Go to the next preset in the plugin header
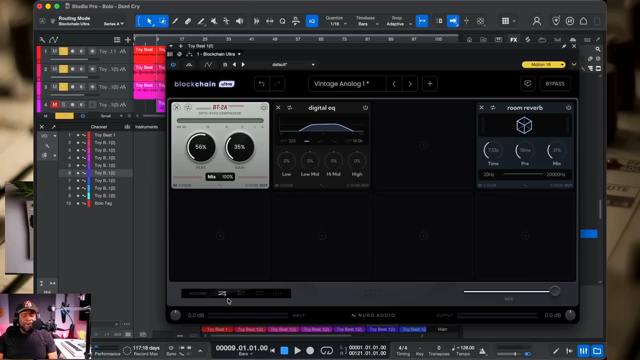 click(x=243, y=64)
